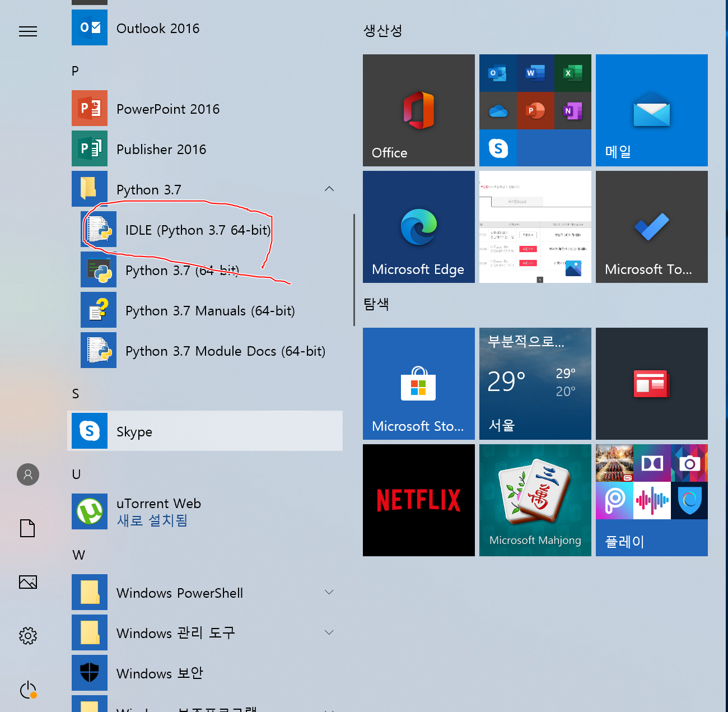Image resolution: width=728 pixels, height=712 pixels.
Task: Expand the Windows PowerShell folder
Action: [x=205, y=592]
